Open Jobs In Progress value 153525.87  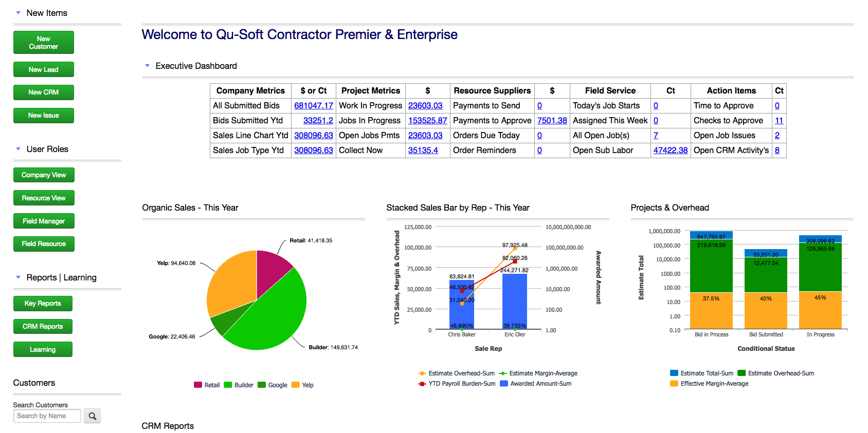pos(428,120)
